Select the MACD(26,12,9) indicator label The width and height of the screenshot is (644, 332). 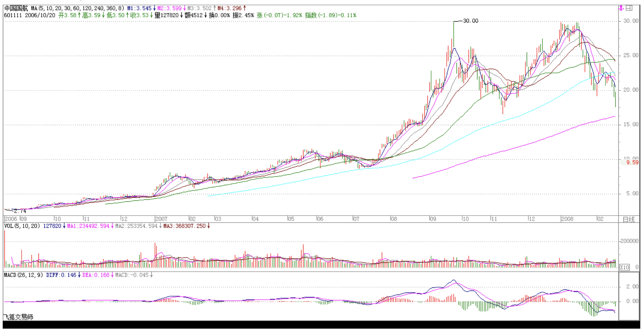[x=23, y=275]
